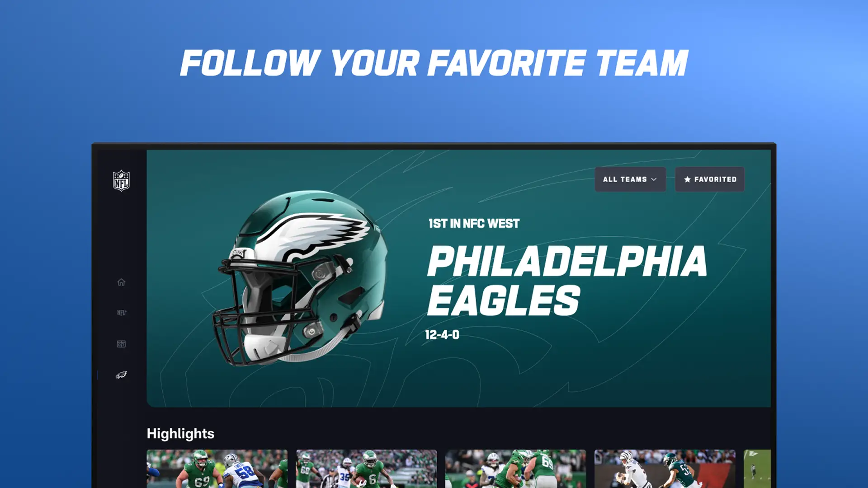Screen dimensions: 868x488
Task: Open the NFL+ section in sidebar
Action: point(122,313)
